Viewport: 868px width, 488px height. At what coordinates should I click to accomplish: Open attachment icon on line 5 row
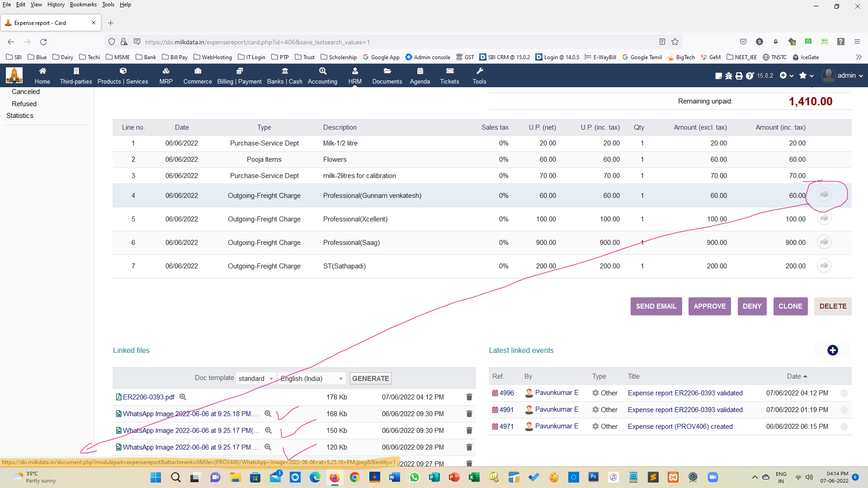[x=824, y=219]
